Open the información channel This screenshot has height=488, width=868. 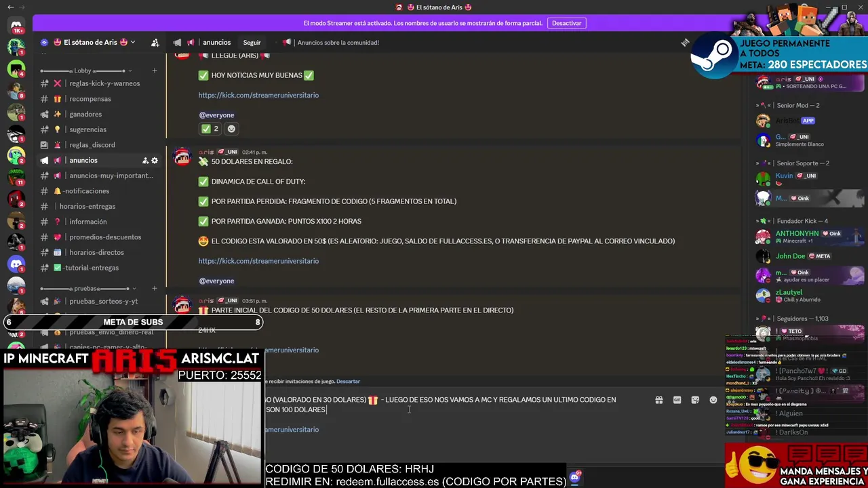click(98, 222)
